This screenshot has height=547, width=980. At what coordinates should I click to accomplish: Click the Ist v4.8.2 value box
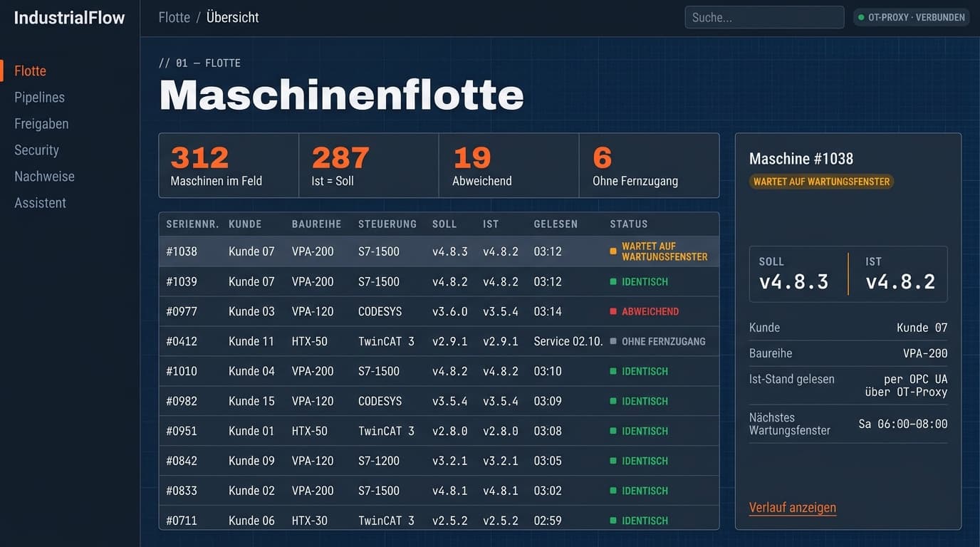pyautogui.click(x=899, y=274)
